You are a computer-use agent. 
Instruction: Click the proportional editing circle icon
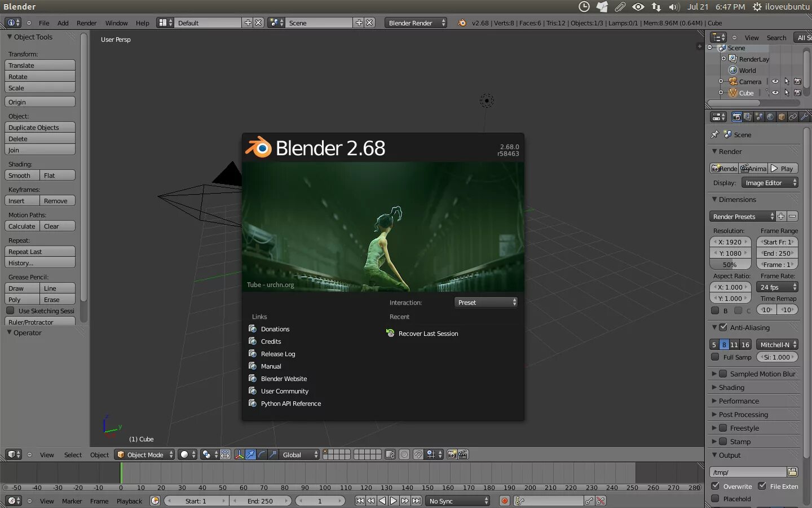pos(404,454)
